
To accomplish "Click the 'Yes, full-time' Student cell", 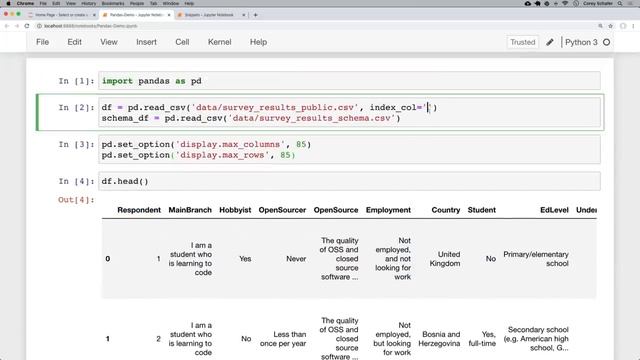I will 482,339.
